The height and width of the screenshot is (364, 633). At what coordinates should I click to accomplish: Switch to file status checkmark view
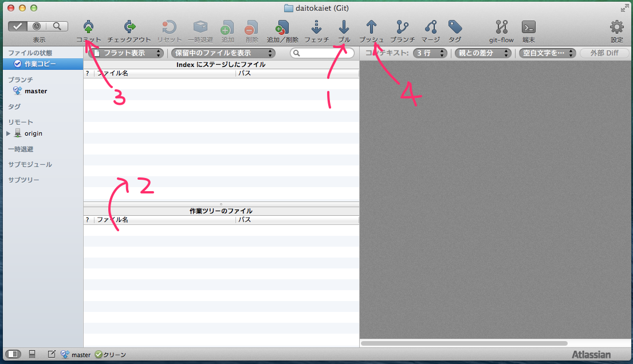pos(17,26)
